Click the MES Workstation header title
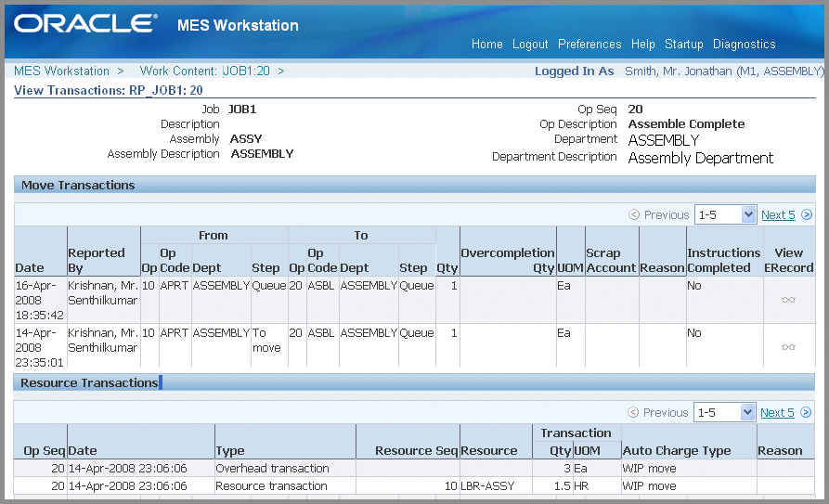 238,25
